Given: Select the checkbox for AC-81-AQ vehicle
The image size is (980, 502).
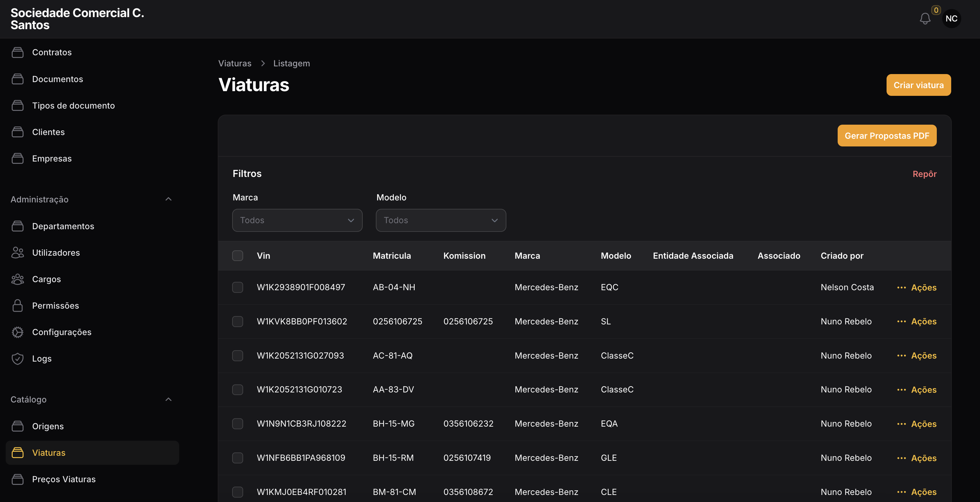Looking at the screenshot, I should click(238, 356).
